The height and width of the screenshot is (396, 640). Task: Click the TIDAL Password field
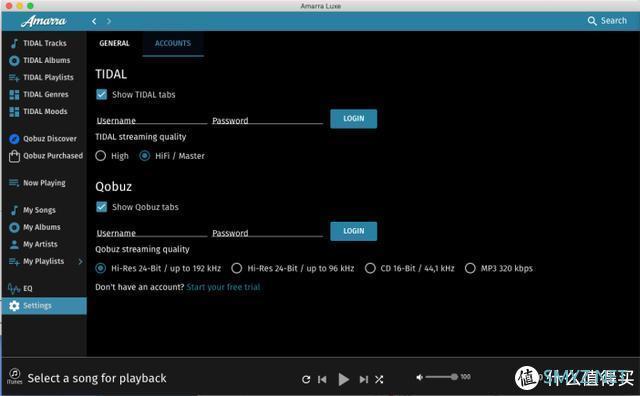[267, 120]
